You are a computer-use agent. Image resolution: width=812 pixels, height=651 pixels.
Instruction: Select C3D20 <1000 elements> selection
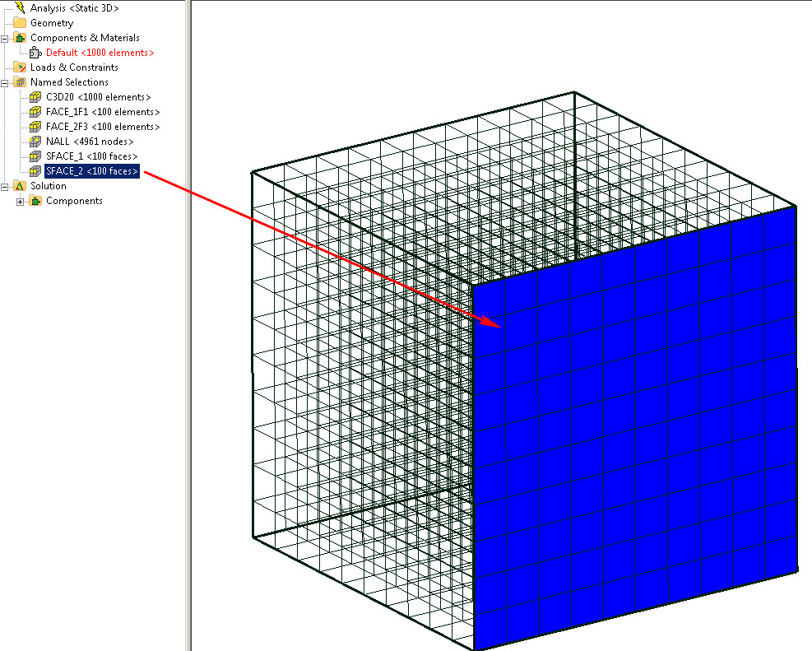(99, 97)
